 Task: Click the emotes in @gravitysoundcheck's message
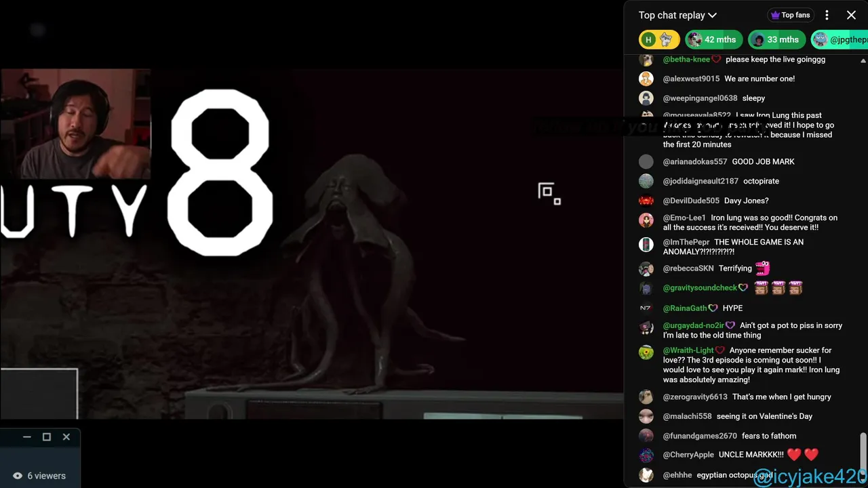778,288
